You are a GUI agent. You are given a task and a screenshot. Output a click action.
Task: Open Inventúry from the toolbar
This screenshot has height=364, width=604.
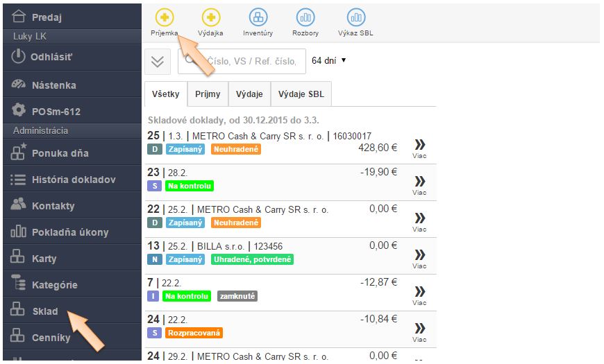point(258,17)
